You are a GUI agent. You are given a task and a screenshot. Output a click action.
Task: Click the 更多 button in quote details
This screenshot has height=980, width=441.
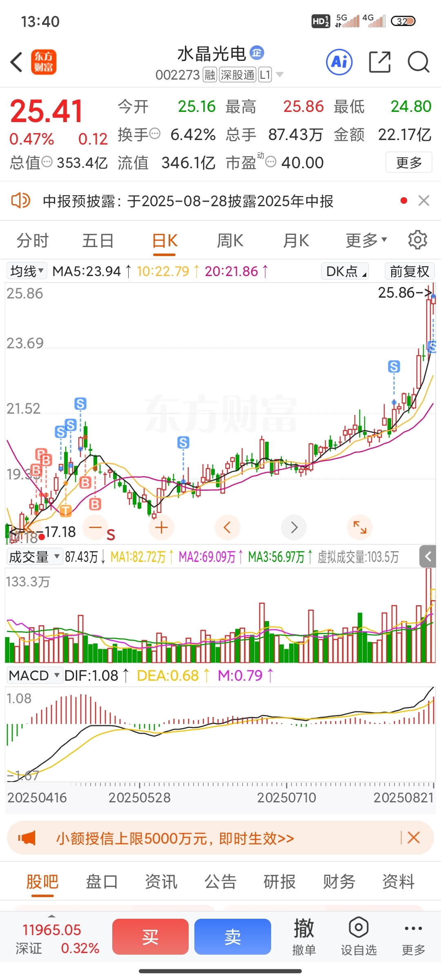click(409, 163)
